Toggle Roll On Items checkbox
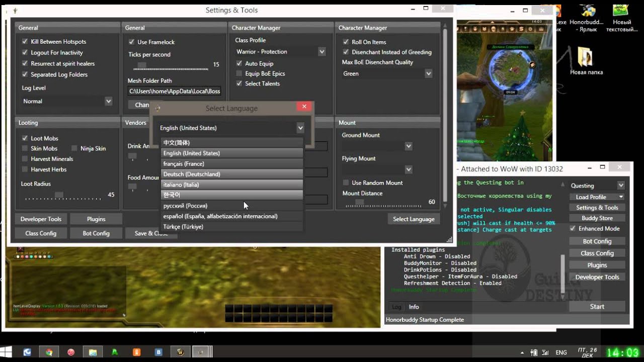This screenshot has height=362, width=644. (346, 42)
